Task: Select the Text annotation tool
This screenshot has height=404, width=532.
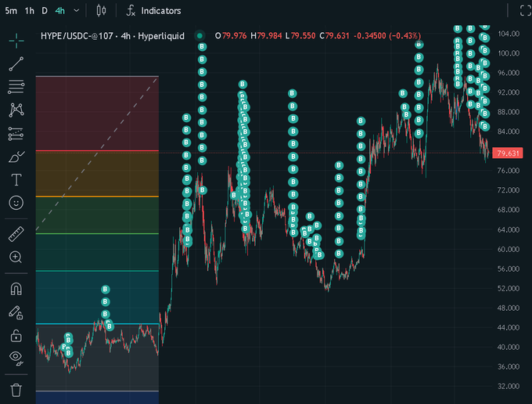Action: pyautogui.click(x=16, y=179)
